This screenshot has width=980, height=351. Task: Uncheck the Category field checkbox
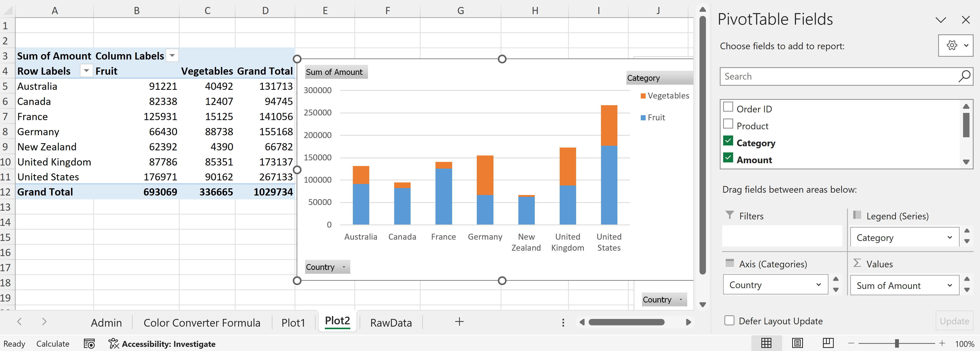(728, 141)
